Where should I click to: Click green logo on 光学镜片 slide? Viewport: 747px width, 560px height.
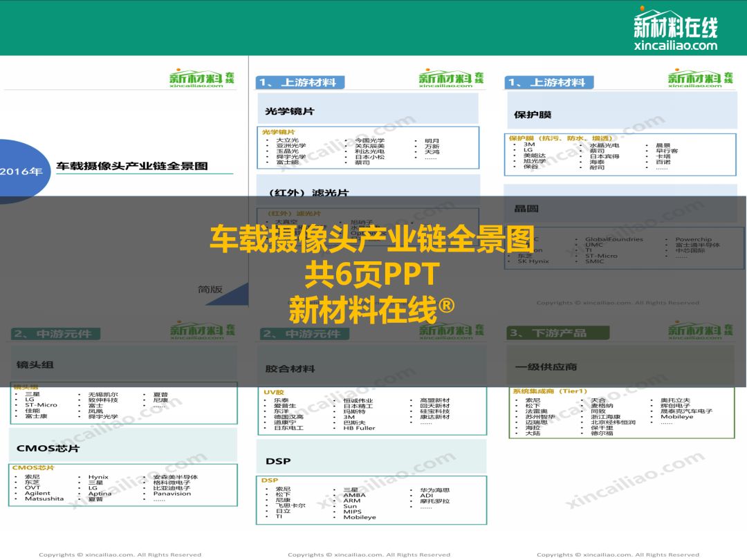450,79
